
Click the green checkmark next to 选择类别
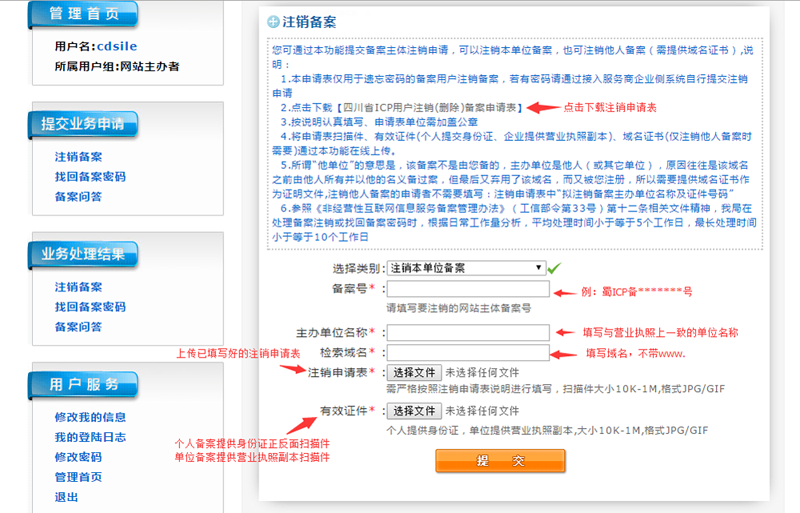click(x=554, y=268)
